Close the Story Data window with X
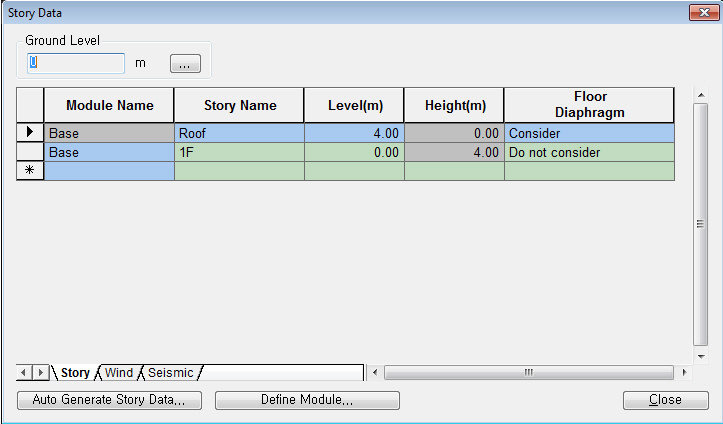Image resolution: width=723 pixels, height=424 pixels. (x=701, y=11)
